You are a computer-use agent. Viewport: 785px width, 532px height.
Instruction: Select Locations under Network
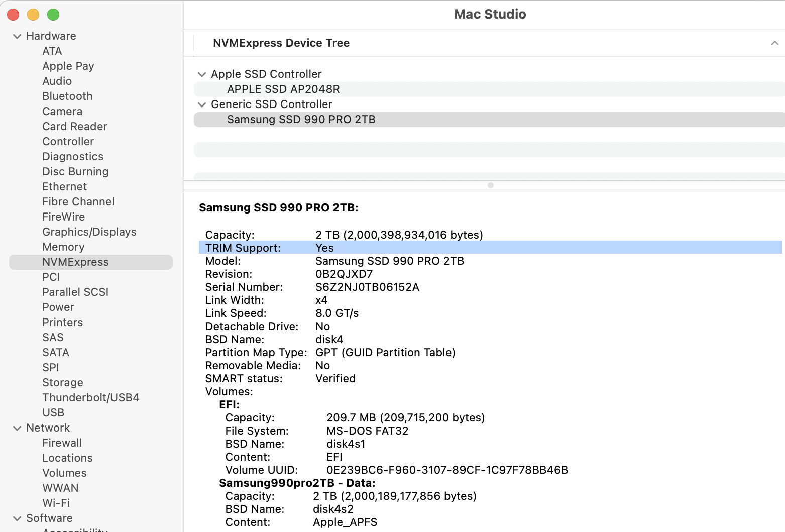click(x=68, y=458)
